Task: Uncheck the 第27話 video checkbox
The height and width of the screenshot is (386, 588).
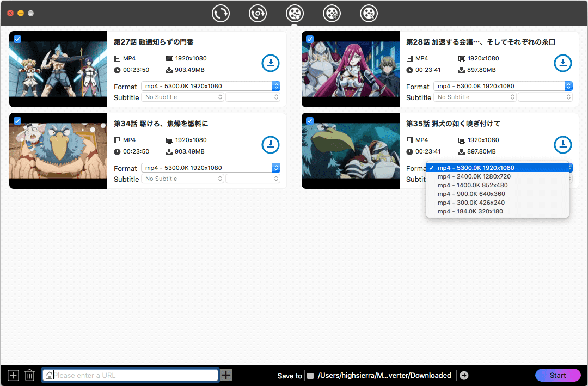Action: click(x=17, y=39)
